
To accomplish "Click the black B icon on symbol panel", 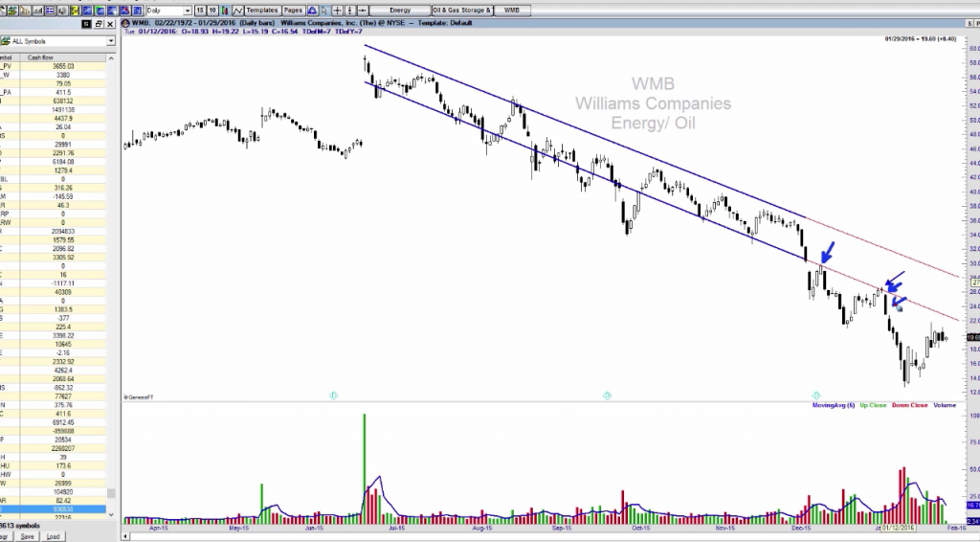I will click(x=86, y=24).
